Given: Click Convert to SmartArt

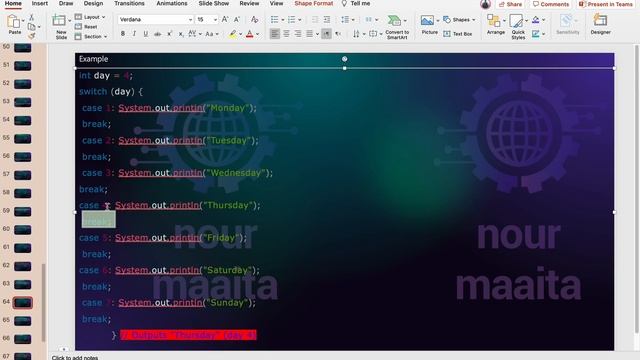Looking at the screenshot, I should 397,27.
